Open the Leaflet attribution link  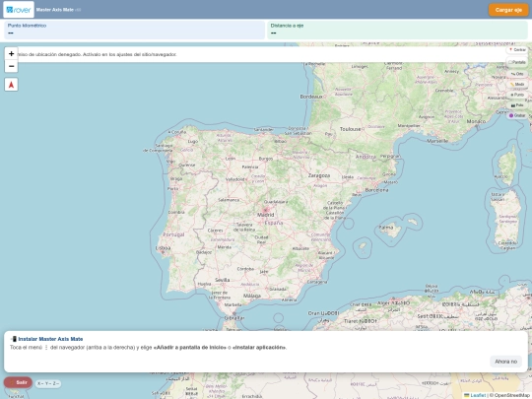(478, 395)
